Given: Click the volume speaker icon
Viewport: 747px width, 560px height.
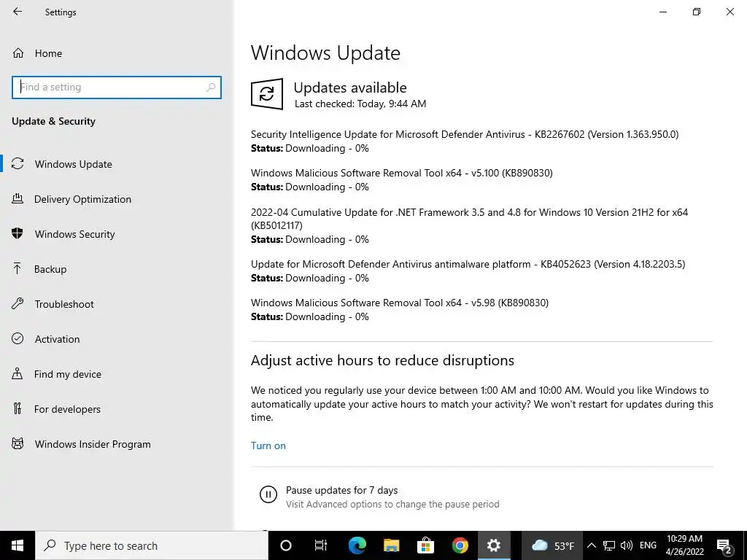Looking at the screenshot, I should tap(627, 545).
